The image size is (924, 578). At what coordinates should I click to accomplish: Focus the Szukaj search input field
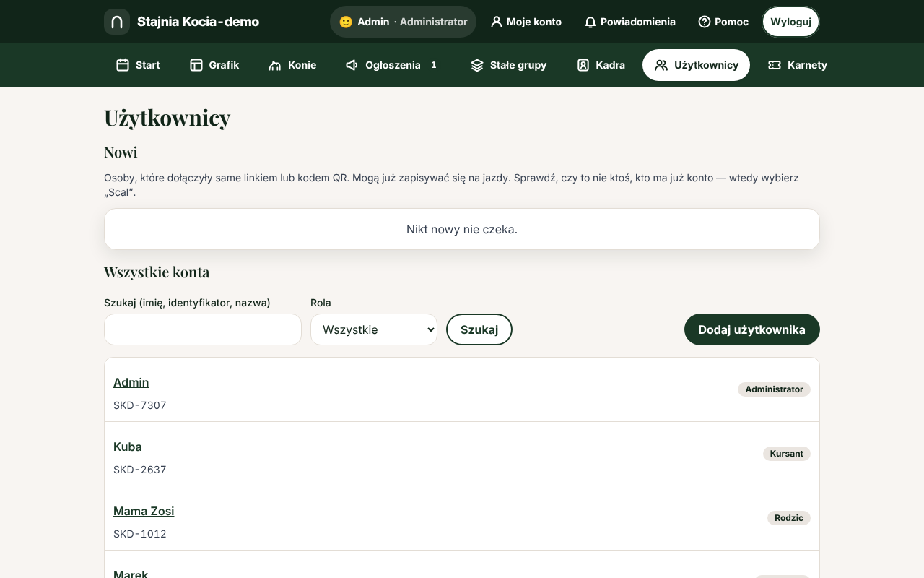click(x=203, y=329)
